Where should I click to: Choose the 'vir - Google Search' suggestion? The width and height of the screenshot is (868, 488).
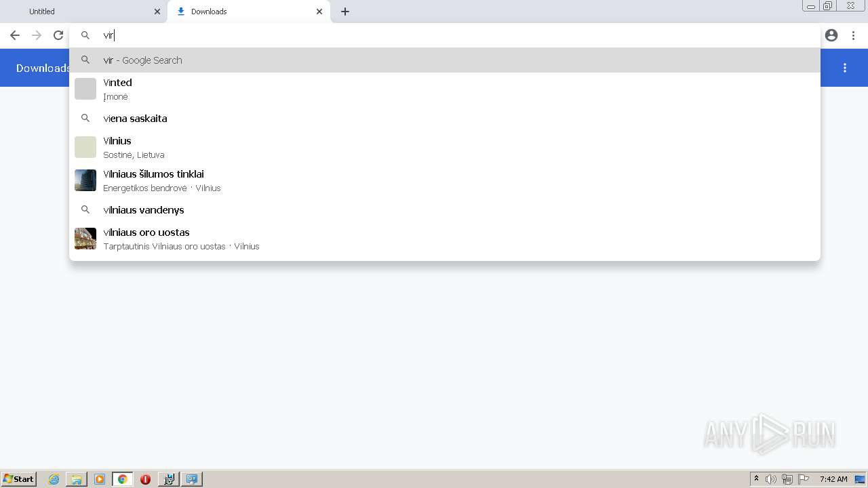pyautogui.click(x=445, y=60)
